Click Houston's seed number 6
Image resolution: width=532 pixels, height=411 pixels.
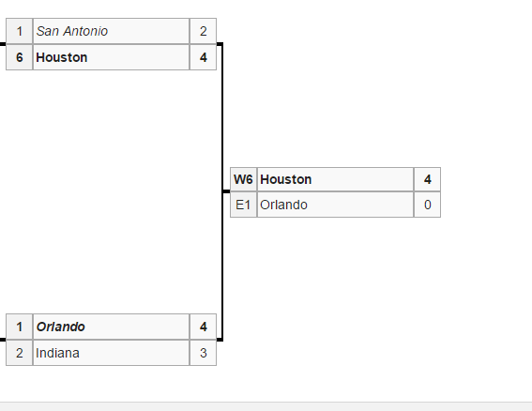pyautogui.click(x=20, y=57)
